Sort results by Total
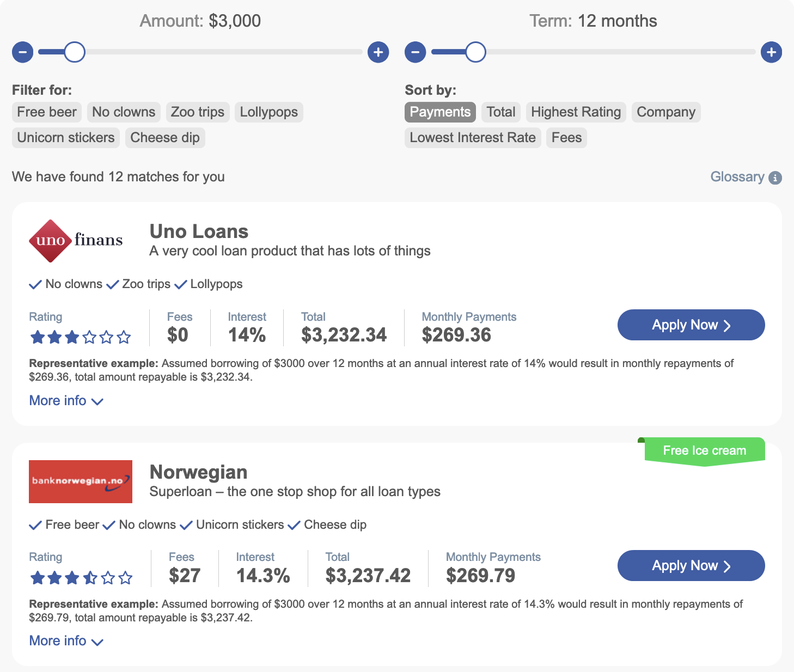The image size is (794, 672). click(x=501, y=112)
